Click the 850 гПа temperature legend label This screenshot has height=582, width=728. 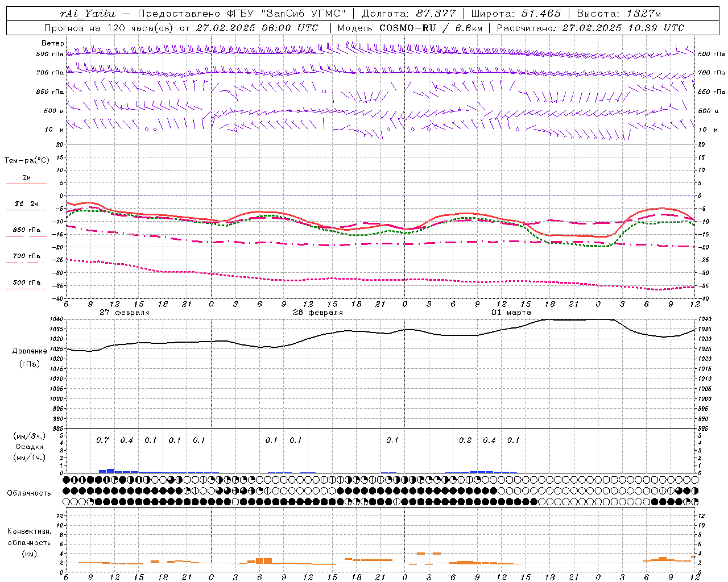[x=26, y=230]
